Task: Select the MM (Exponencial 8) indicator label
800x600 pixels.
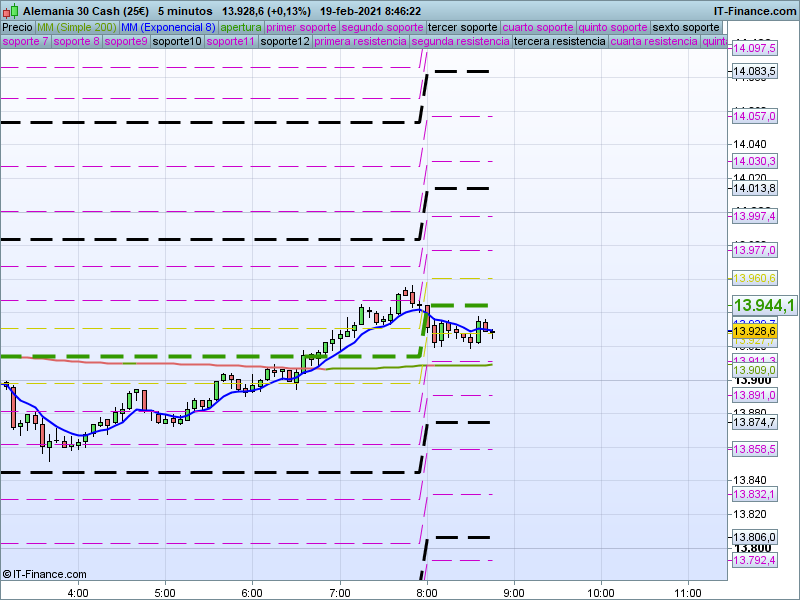Action: coord(168,28)
